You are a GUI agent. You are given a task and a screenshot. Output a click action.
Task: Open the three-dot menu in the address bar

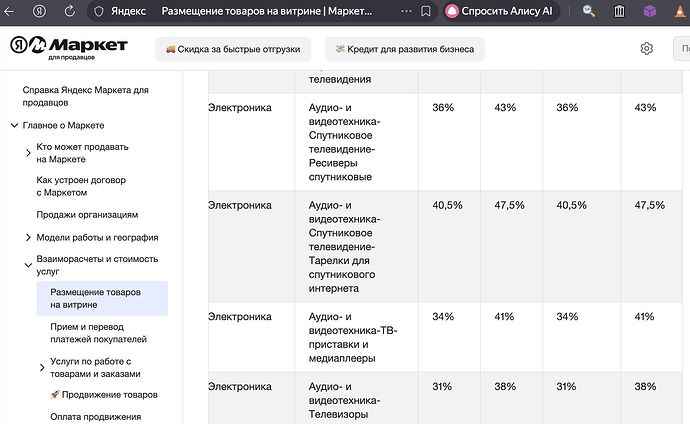(406, 11)
